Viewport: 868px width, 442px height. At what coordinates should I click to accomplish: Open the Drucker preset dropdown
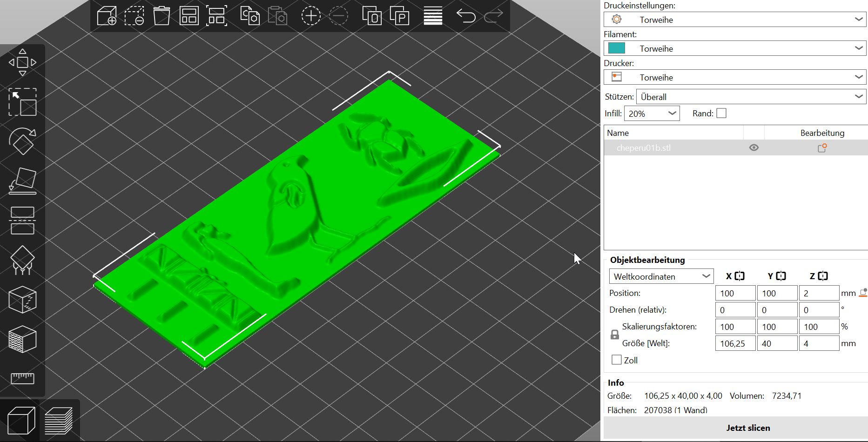coord(735,77)
